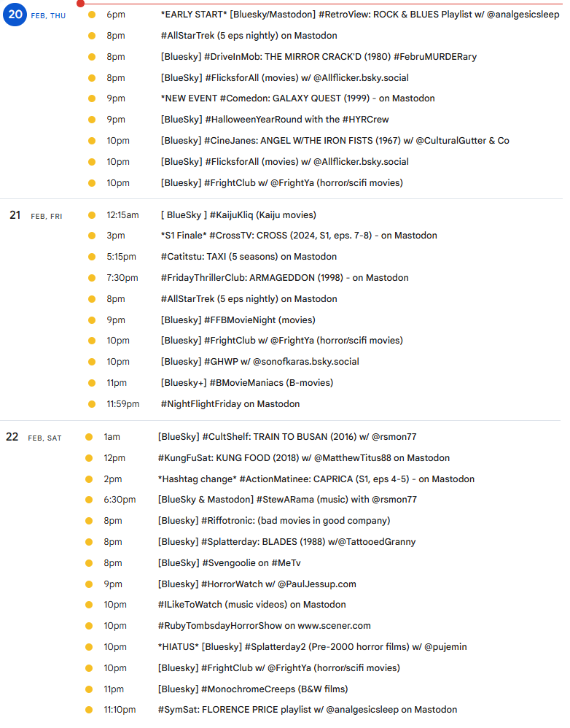Open the #RubyTombsdayHorrorShow event
This screenshot has height=728, width=570.
pyautogui.click(x=265, y=626)
